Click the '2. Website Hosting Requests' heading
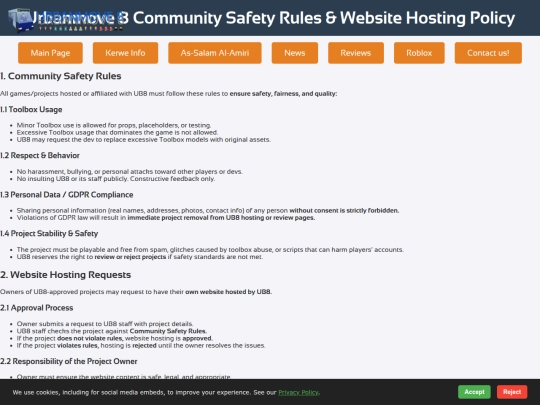Screen dimensions: 540x405 65,274
